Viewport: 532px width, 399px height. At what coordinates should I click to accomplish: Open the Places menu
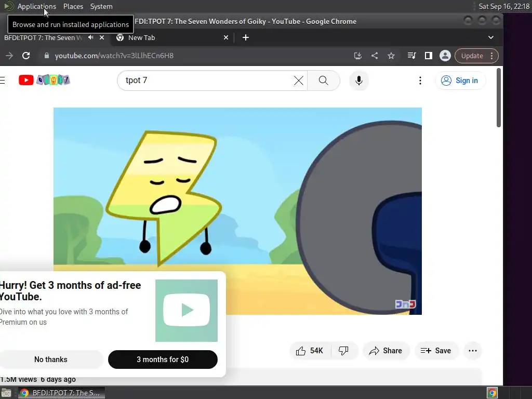73,6
